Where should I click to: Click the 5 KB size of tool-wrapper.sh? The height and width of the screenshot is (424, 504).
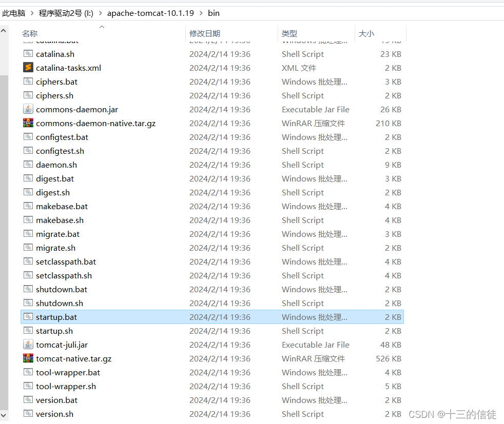tap(393, 387)
